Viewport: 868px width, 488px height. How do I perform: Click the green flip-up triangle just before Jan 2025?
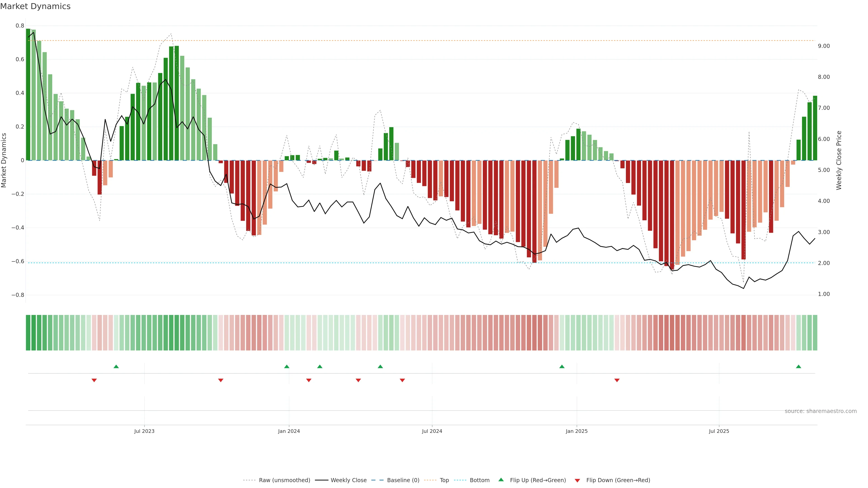click(562, 366)
